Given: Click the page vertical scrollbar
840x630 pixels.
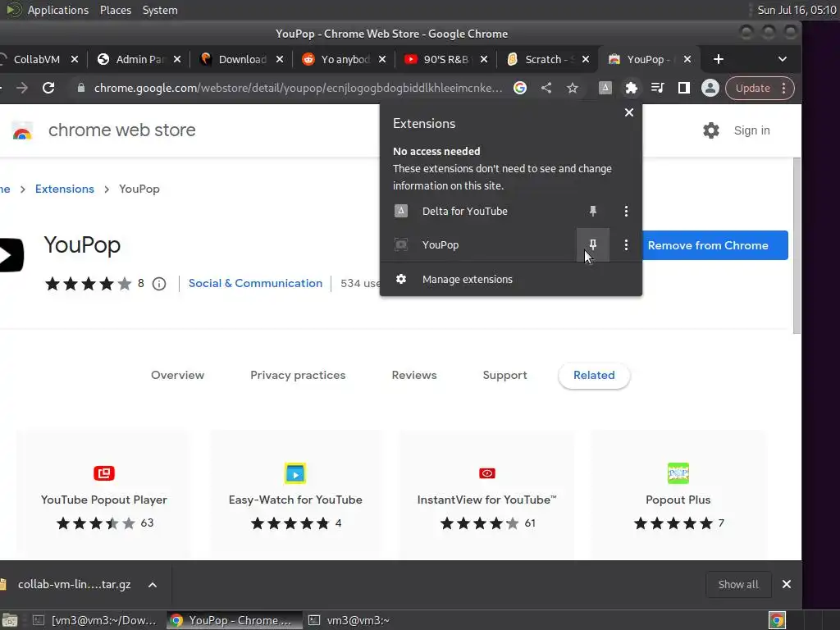Looking at the screenshot, I should (x=797, y=245).
